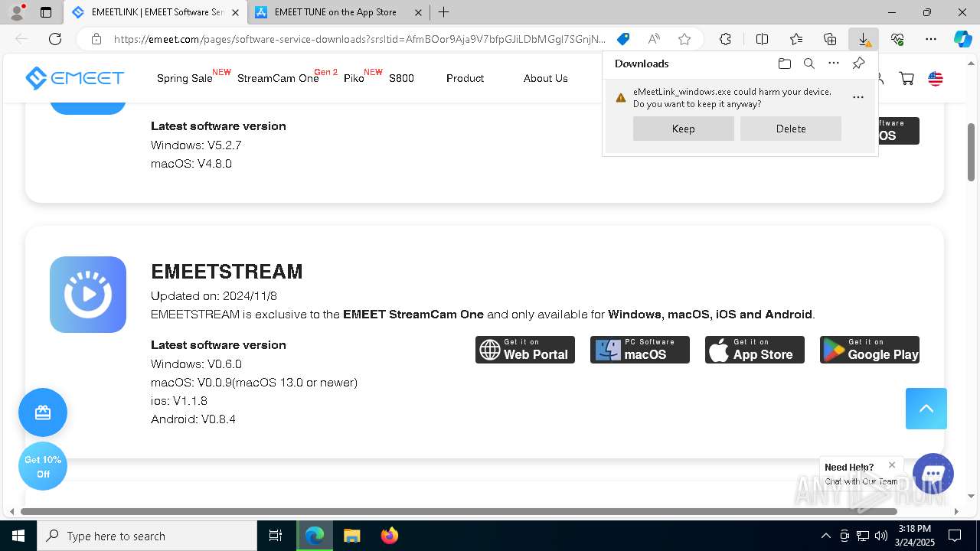Open Spring Sale menu item
980x551 pixels.
[x=185, y=78]
